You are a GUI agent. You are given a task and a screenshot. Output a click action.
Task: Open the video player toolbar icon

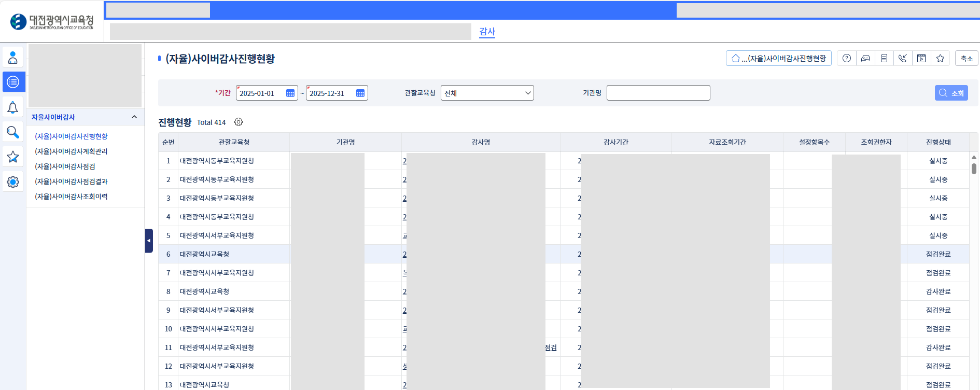(921, 59)
